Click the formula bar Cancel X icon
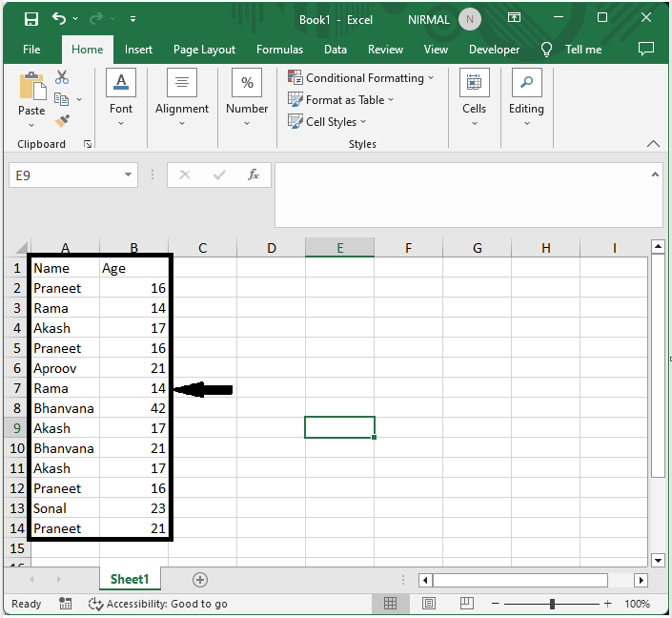Image resolution: width=672 pixels, height=618 pixels. point(185,175)
